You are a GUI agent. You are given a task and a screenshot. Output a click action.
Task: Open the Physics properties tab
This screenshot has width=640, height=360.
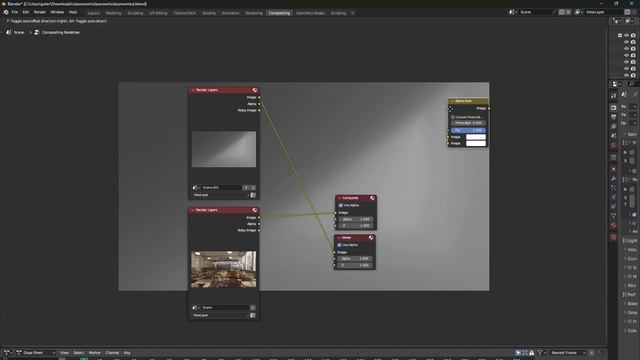(613, 197)
